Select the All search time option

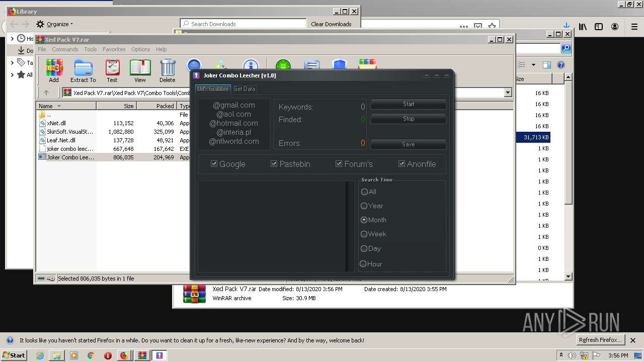[364, 192]
